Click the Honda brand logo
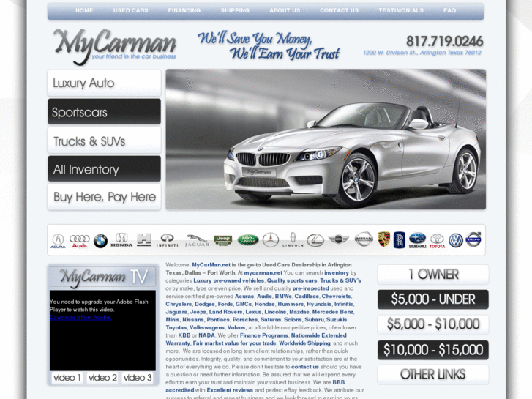Image resolution: width=532 pixels, height=399 pixels. coord(121,239)
